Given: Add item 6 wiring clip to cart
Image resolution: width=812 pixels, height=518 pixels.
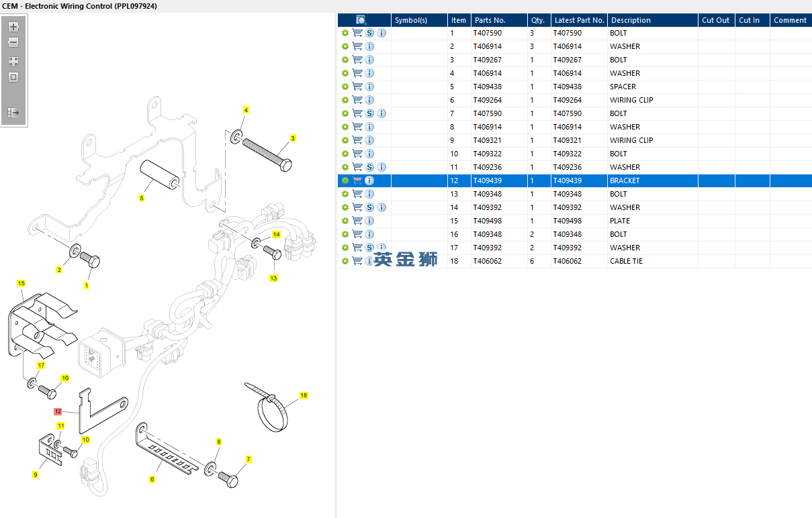Looking at the screenshot, I should pyautogui.click(x=357, y=100).
